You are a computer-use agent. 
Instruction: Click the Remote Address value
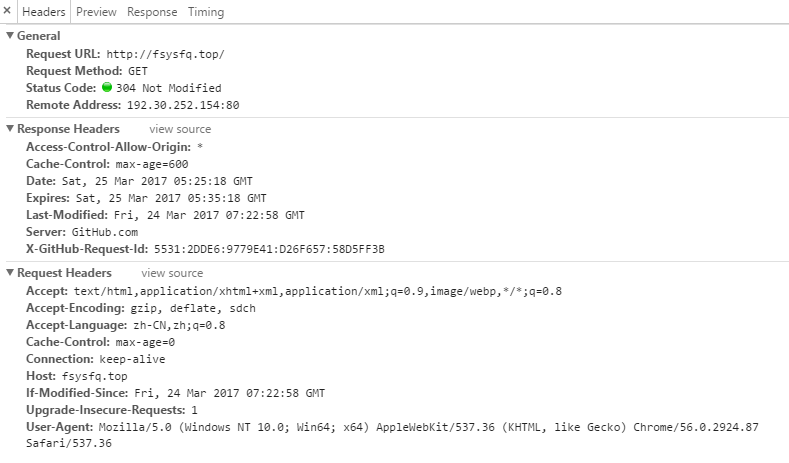[181, 105]
